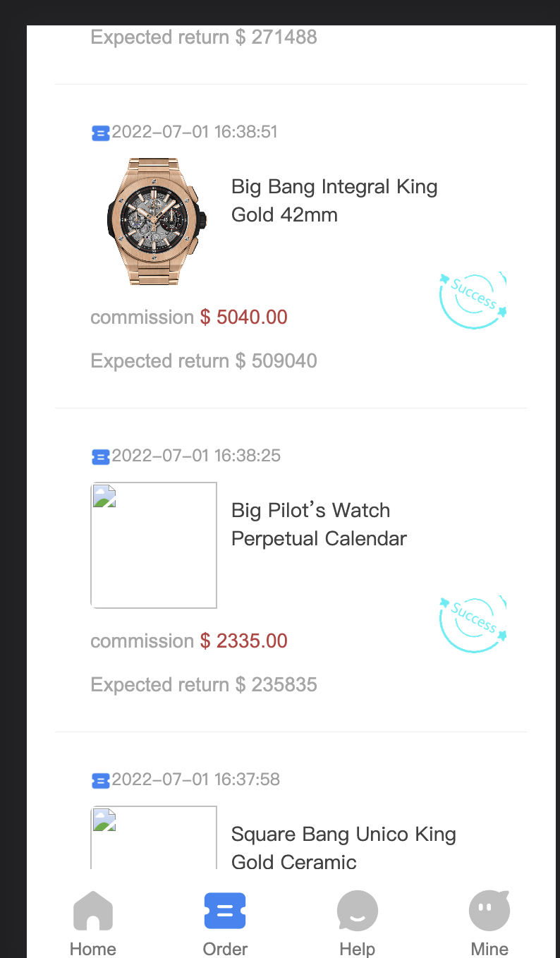The height and width of the screenshot is (958, 560).
Task: Select the blue Order ticket icon
Action: click(x=225, y=911)
